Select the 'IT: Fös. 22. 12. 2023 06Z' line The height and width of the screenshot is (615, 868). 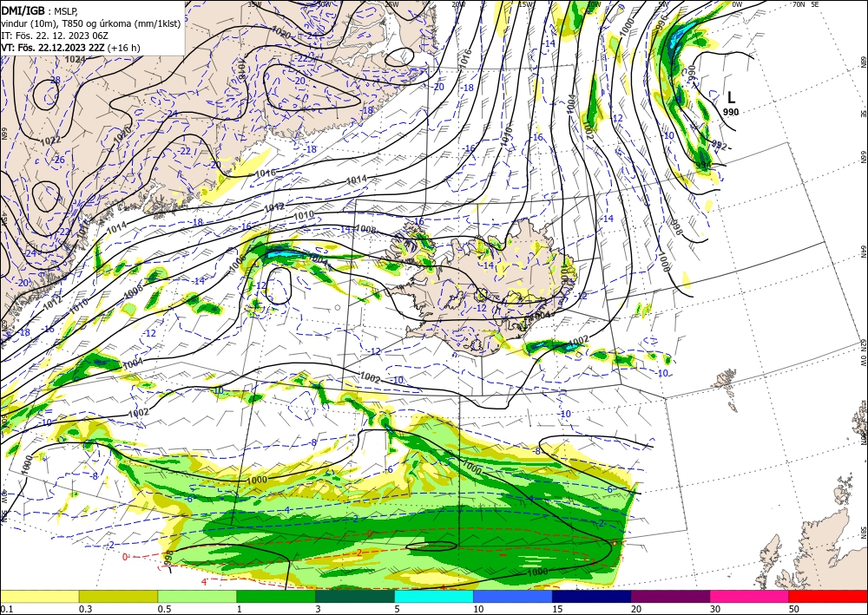coord(54,36)
